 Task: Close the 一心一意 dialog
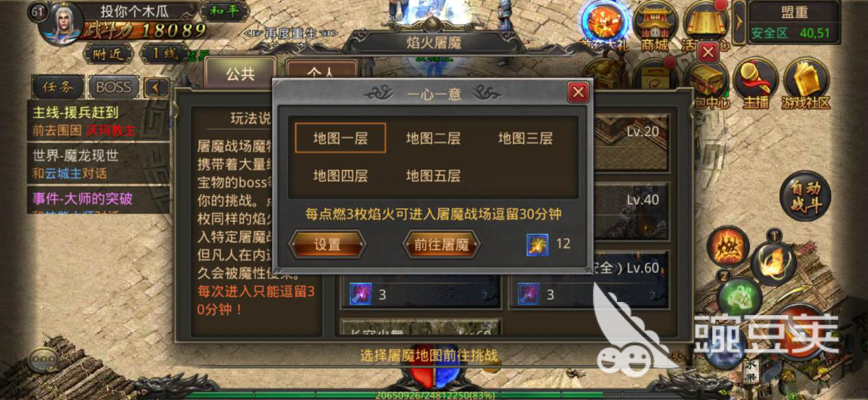(x=579, y=92)
